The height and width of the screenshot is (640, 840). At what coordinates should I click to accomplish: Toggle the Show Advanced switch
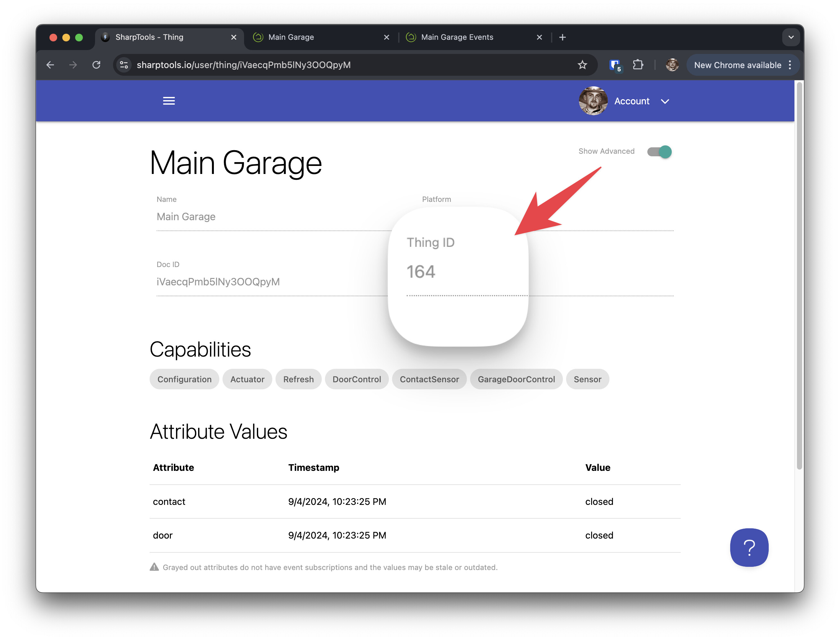pyautogui.click(x=659, y=151)
